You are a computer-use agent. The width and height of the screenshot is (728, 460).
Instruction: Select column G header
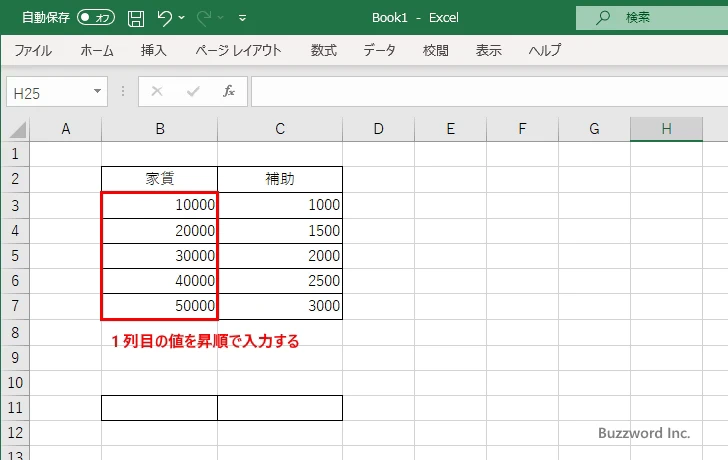click(594, 129)
